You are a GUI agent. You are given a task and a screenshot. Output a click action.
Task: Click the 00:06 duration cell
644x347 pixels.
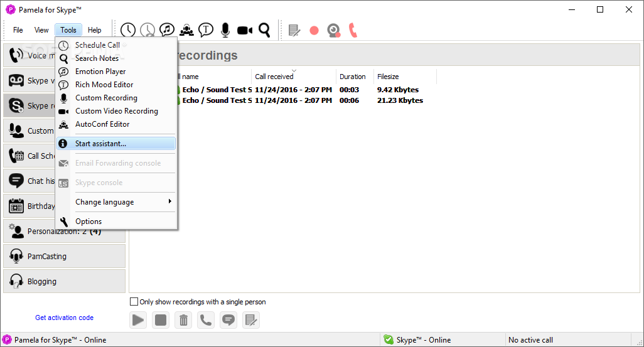[349, 100]
